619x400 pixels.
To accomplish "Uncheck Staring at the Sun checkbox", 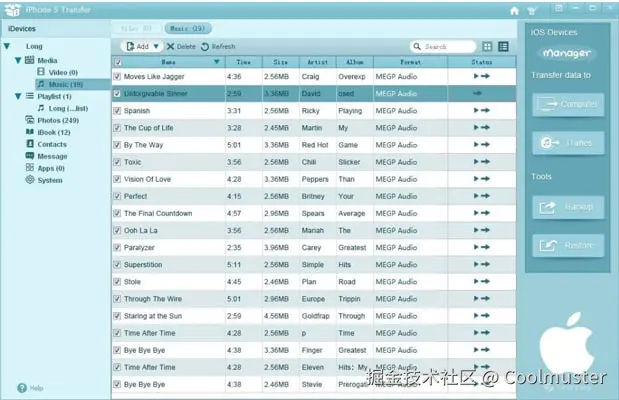I will pos(117,316).
